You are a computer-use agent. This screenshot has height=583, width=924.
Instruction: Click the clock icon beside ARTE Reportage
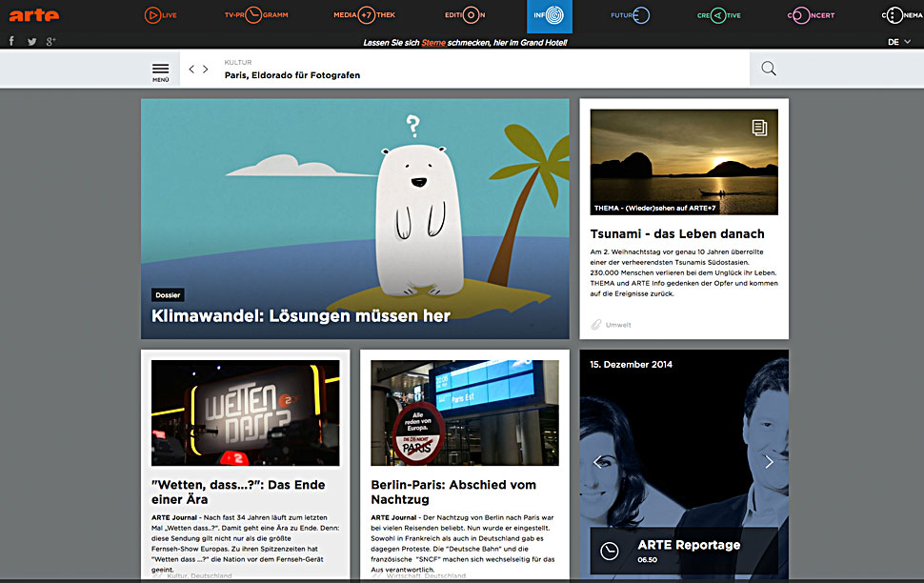(610, 551)
